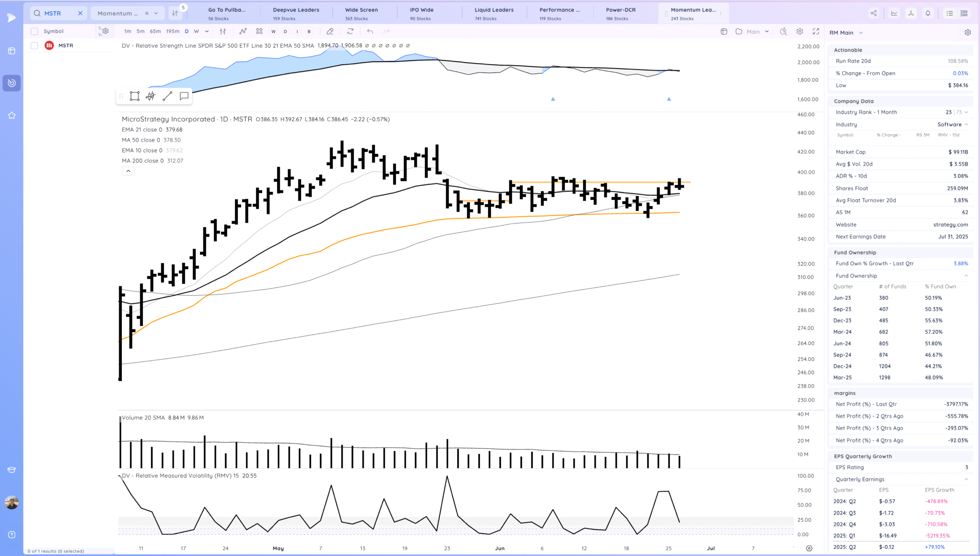The width and height of the screenshot is (980, 556).
Task: Toggle the circled W button
Action: point(273,31)
